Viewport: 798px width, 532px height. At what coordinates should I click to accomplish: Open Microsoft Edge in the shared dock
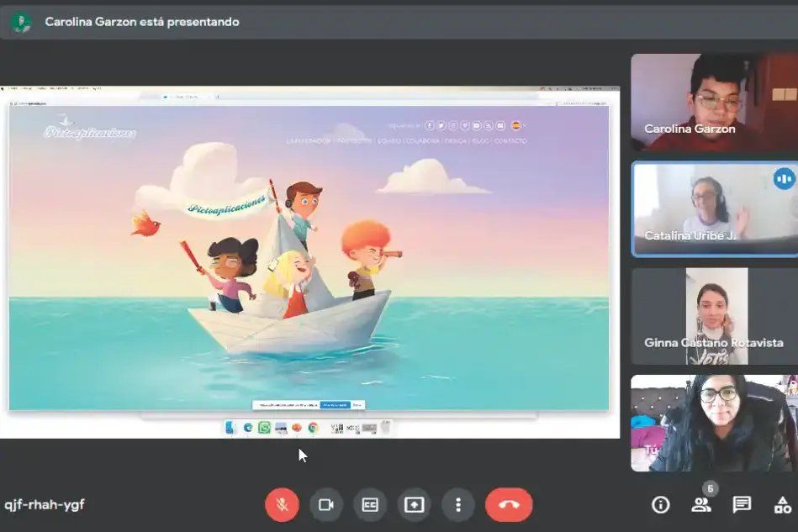point(248,428)
